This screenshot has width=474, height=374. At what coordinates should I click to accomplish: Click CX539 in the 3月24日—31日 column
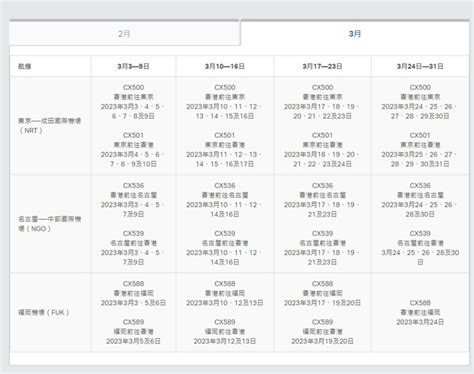(x=420, y=233)
